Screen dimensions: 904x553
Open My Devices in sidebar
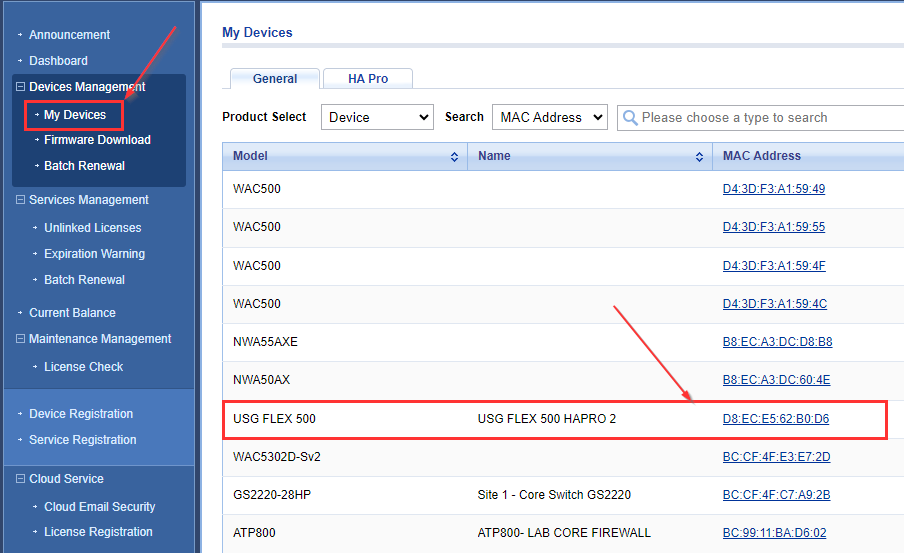pos(75,115)
